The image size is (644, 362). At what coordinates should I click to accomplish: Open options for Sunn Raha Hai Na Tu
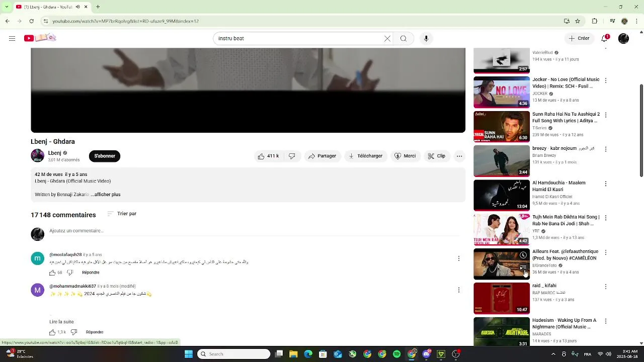point(606,115)
